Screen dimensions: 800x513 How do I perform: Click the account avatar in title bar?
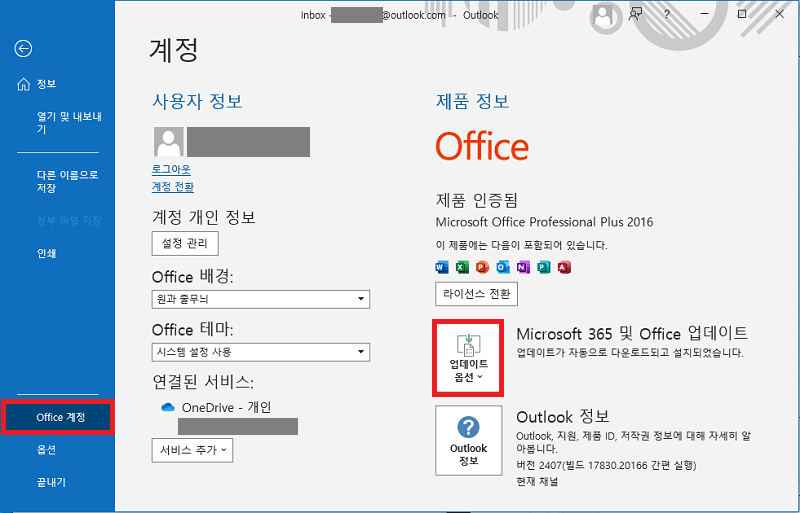point(604,16)
